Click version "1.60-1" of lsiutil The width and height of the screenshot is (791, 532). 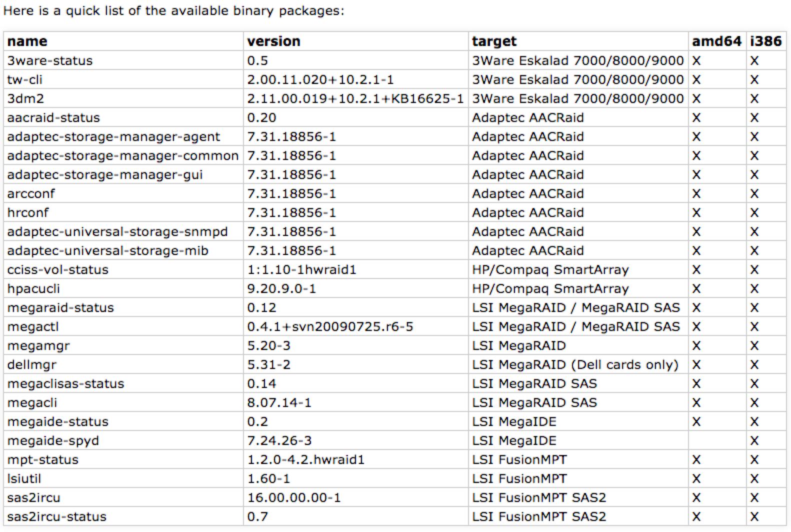coord(268,478)
